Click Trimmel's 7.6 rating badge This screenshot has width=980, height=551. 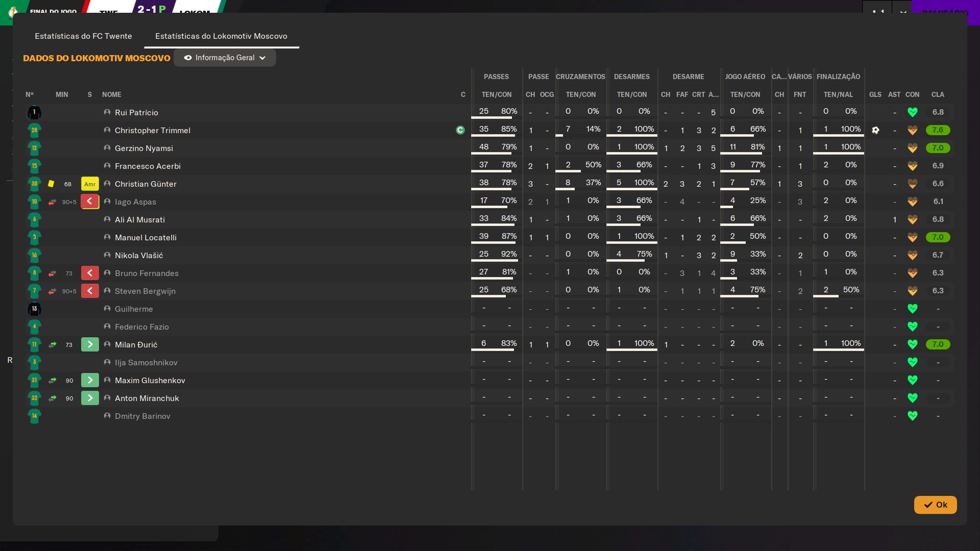(938, 130)
